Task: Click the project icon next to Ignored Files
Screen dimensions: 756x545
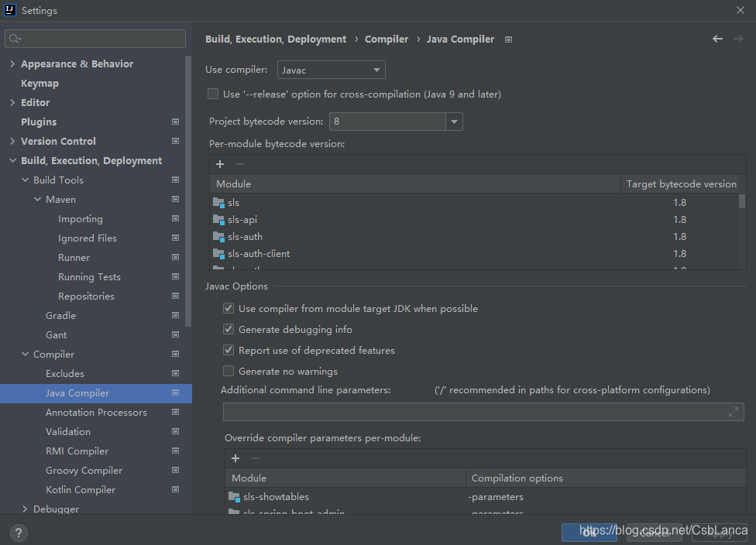Action: click(x=176, y=238)
